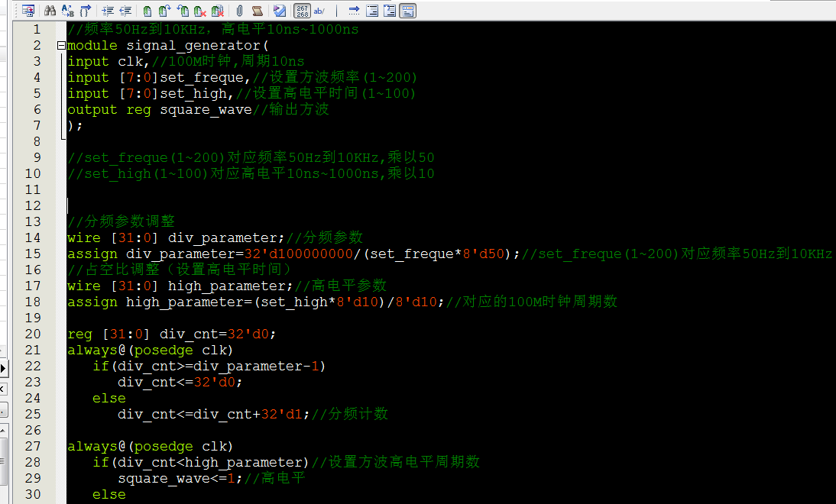Image resolution: width=836 pixels, height=504 pixels.
Task: Click the black arrow button at left edge
Action: [x=3, y=367]
